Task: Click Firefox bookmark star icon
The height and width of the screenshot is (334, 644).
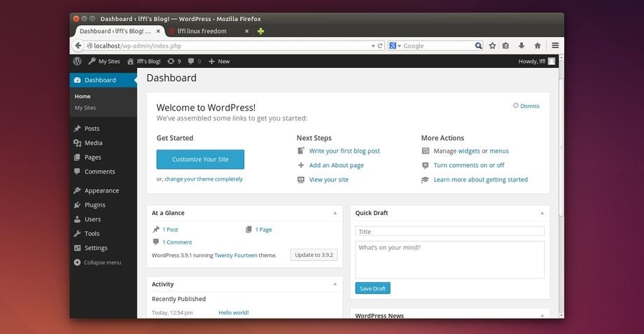Action: pyautogui.click(x=492, y=46)
